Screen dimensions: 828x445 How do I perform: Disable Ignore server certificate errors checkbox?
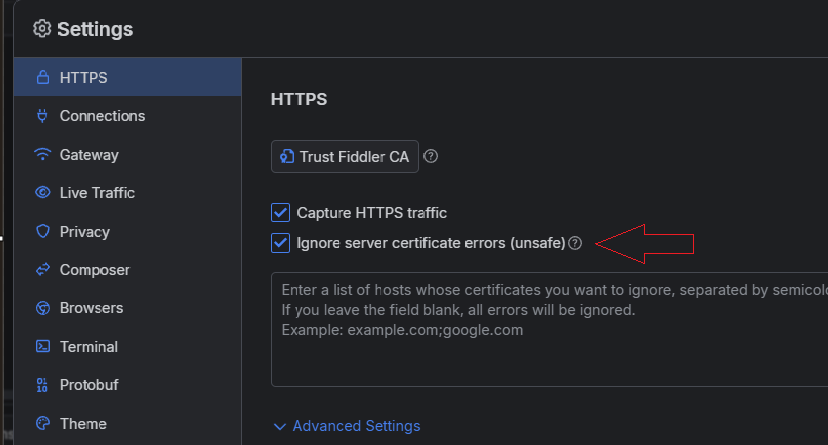[x=280, y=243]
